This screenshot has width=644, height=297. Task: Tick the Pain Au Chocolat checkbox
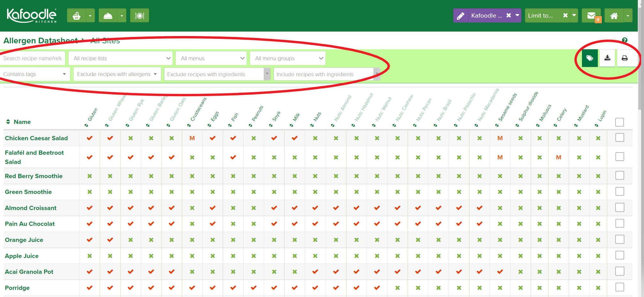[x=619, y=223]
